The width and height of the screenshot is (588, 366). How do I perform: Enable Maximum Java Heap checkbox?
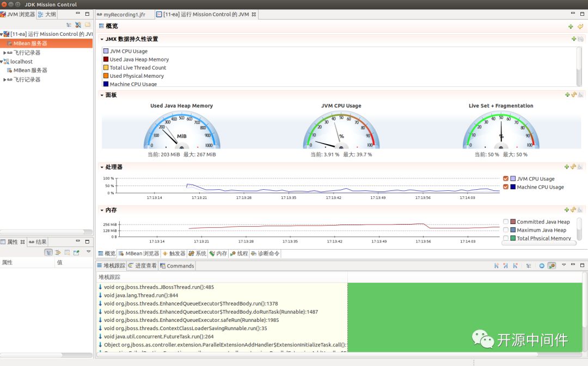[x=506, y=230]
